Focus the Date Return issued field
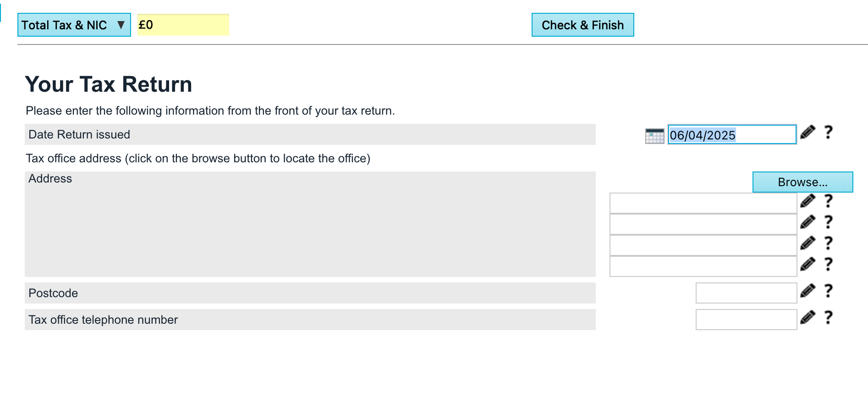868x398 pixels. click(731, 135)
